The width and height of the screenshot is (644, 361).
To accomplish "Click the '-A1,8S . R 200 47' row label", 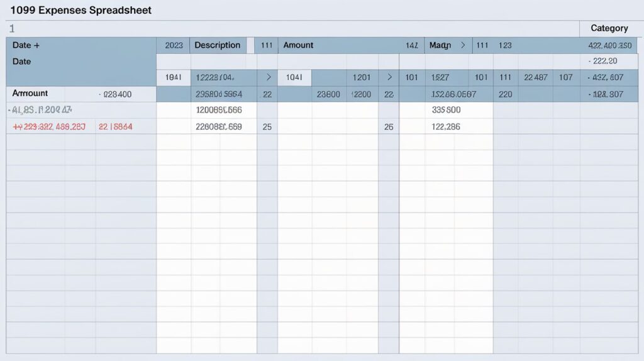I will click(40, 109).
